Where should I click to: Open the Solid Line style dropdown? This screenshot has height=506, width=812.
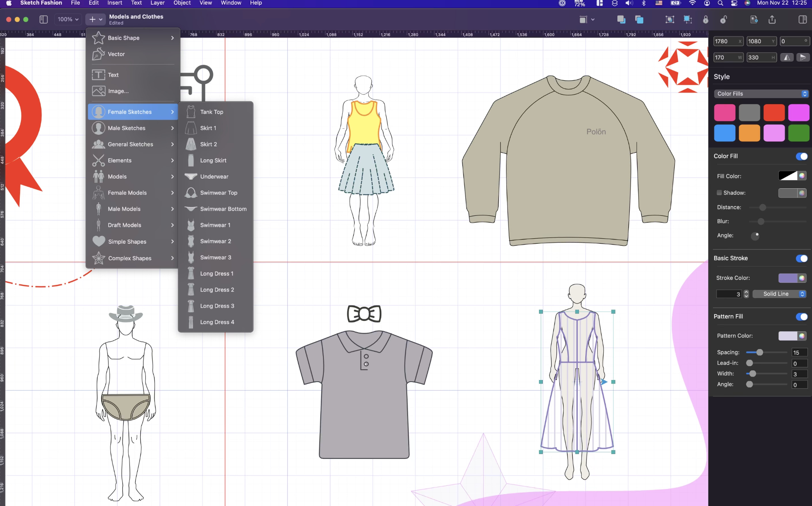tap(779, 294)
